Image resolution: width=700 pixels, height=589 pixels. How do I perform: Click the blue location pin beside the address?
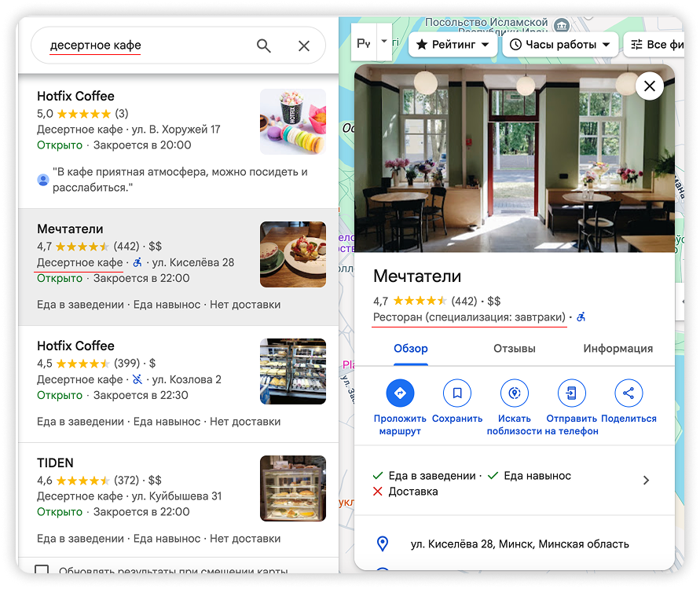[x=383, y=543]
